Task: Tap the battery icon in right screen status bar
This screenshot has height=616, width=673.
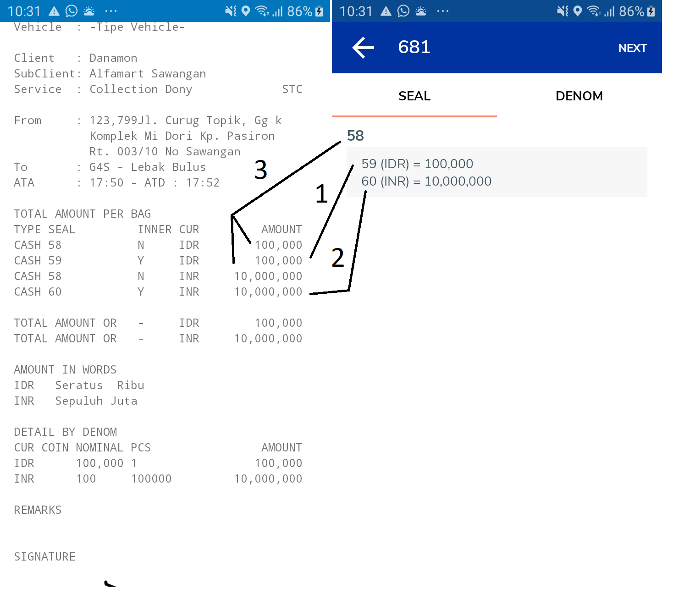Action: coord(651,11)
